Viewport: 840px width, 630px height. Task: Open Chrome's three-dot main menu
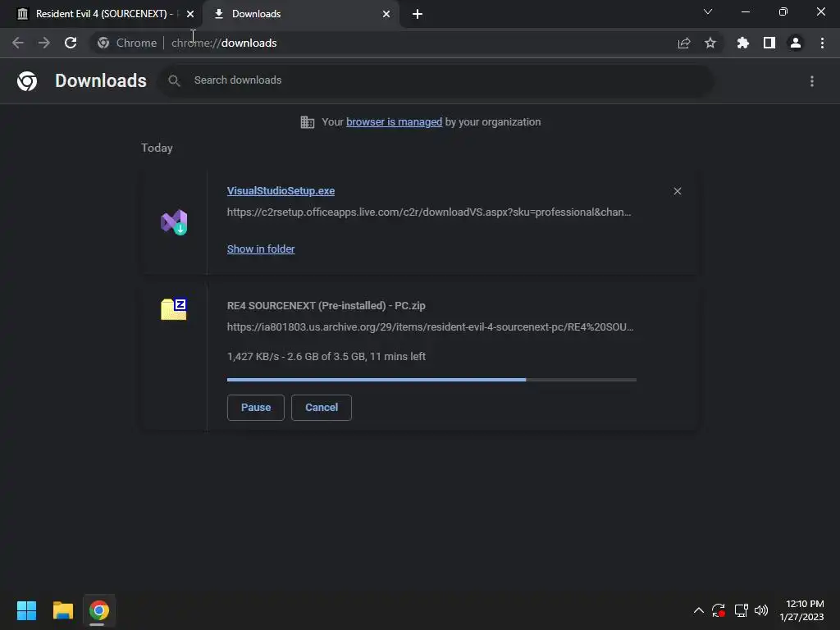coord(822,43)
